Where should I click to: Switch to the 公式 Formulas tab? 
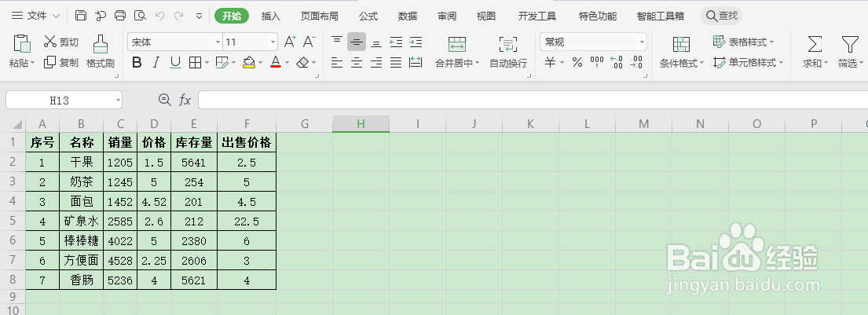pos(368,16)
